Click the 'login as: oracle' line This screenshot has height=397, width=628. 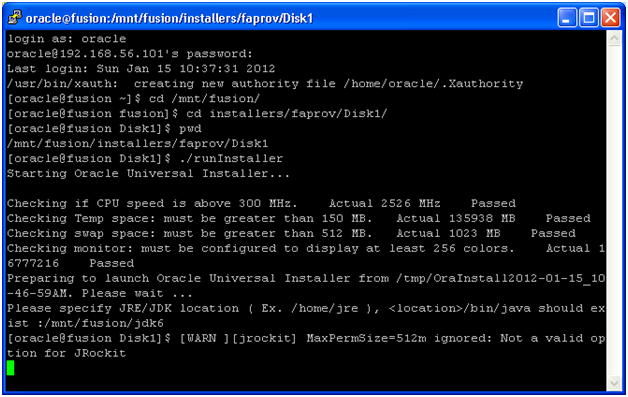click(x=66, y=39)
